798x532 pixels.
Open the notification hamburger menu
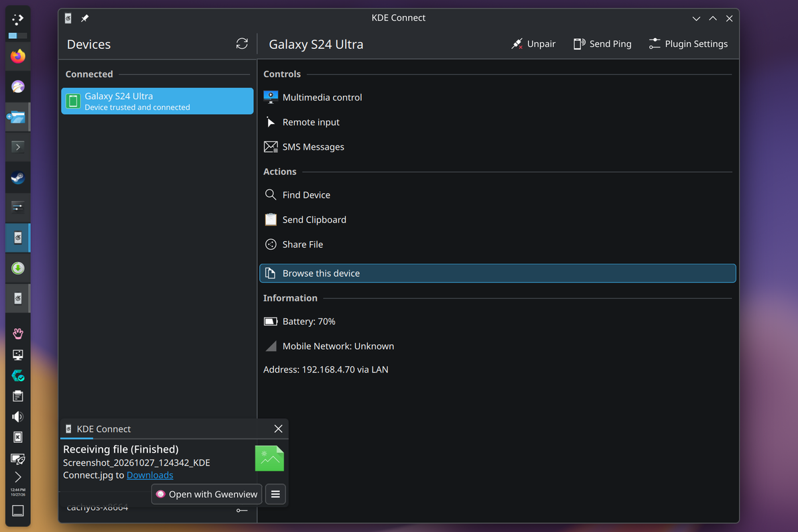point(275,494)
